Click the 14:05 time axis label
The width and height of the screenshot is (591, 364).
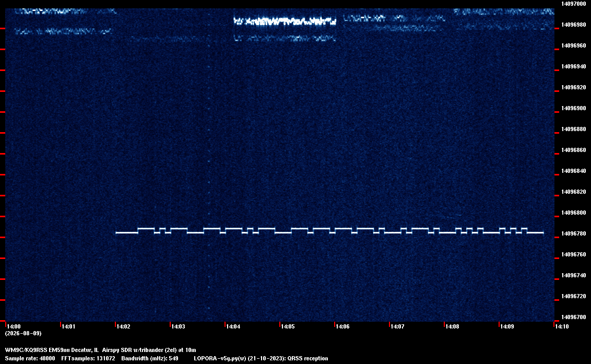[x=288, y=326]
